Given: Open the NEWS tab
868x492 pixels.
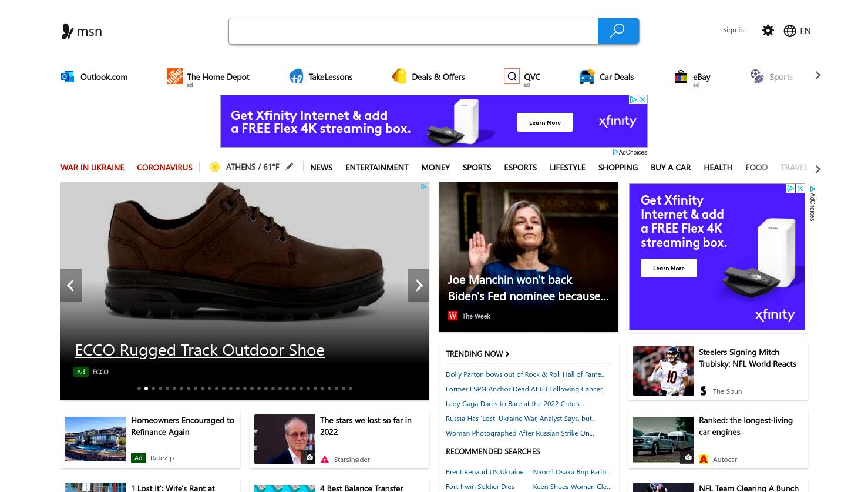Looking at the screenshot, I should (321, 168).
